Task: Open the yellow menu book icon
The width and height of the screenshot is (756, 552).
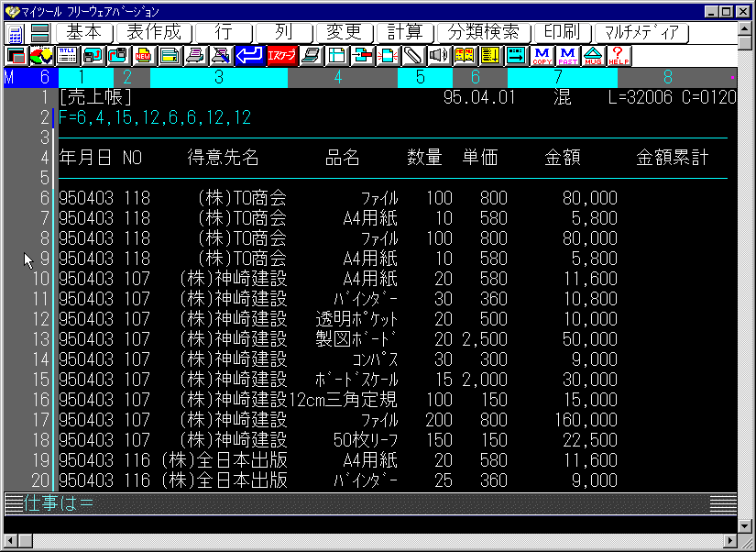Action: (464, 56)
